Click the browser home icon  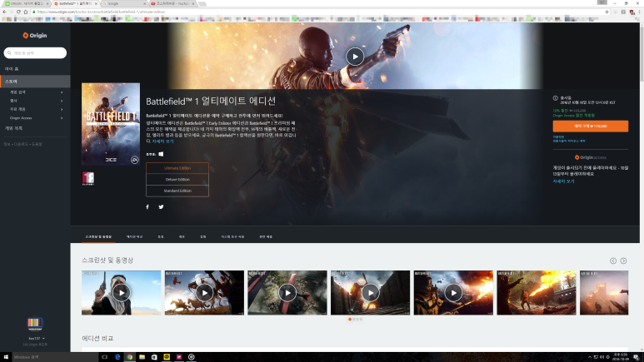coord(26,12)
